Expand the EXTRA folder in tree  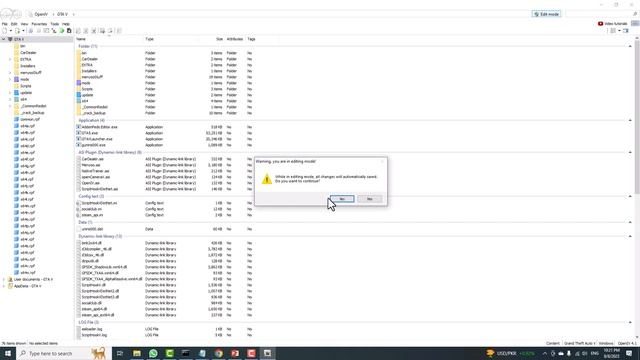pos(10,59)
